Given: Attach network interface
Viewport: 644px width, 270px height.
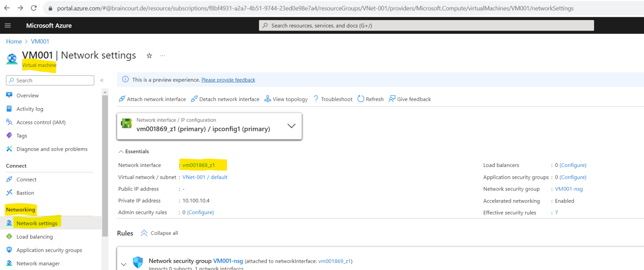Looking at the screenshot, I should pyautogui.click(x=152, y=99).
